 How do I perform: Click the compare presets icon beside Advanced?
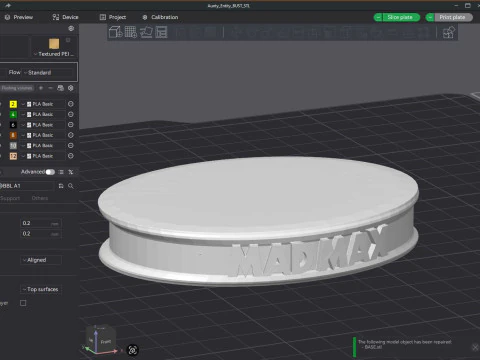point(71,172)
